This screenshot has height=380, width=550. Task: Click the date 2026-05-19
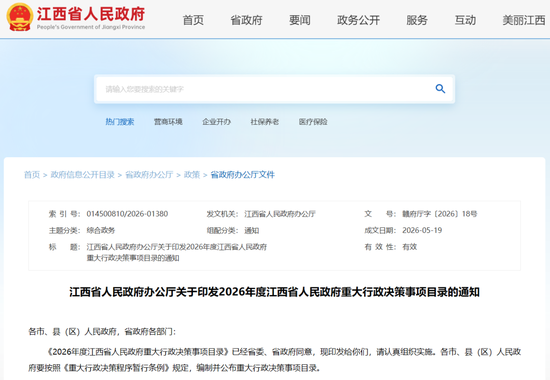click(422, 230)
